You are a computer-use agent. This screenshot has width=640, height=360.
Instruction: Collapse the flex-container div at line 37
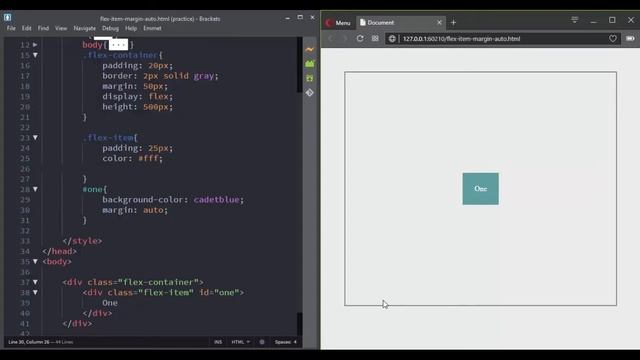(x=35, y=282)
